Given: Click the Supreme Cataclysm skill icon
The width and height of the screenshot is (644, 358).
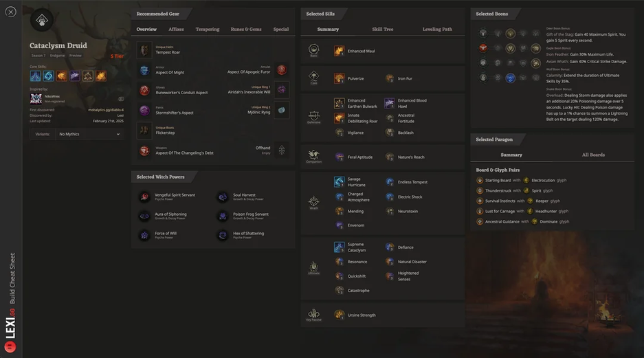Looking at the screenshot, I should pos(340,247).
